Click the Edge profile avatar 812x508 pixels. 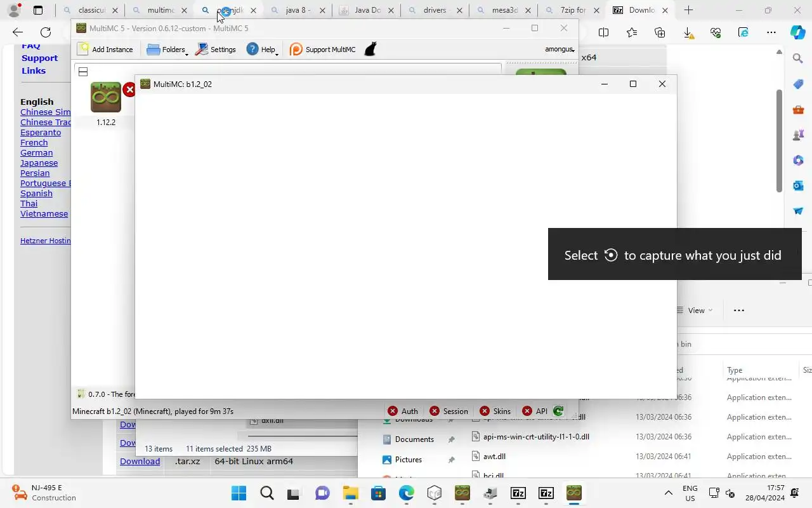[x=14, y=10]
